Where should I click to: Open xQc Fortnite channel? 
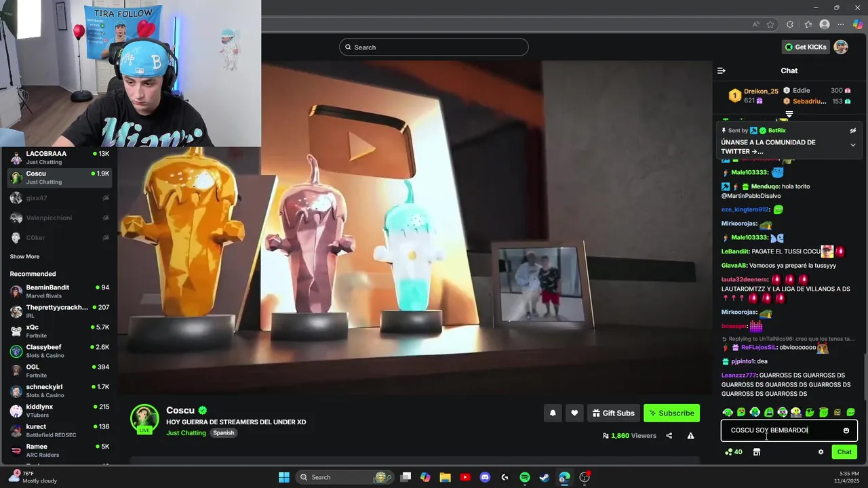pos(60,331)
